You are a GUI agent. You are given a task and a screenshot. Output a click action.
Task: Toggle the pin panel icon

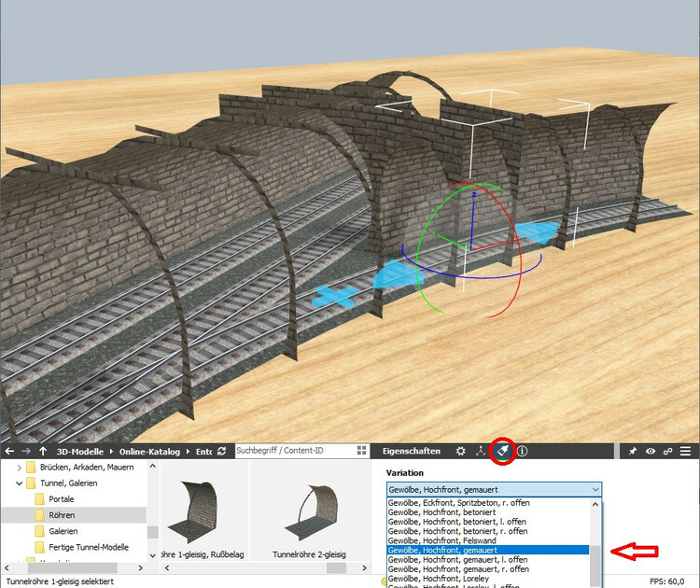click(x=632, y=451)
